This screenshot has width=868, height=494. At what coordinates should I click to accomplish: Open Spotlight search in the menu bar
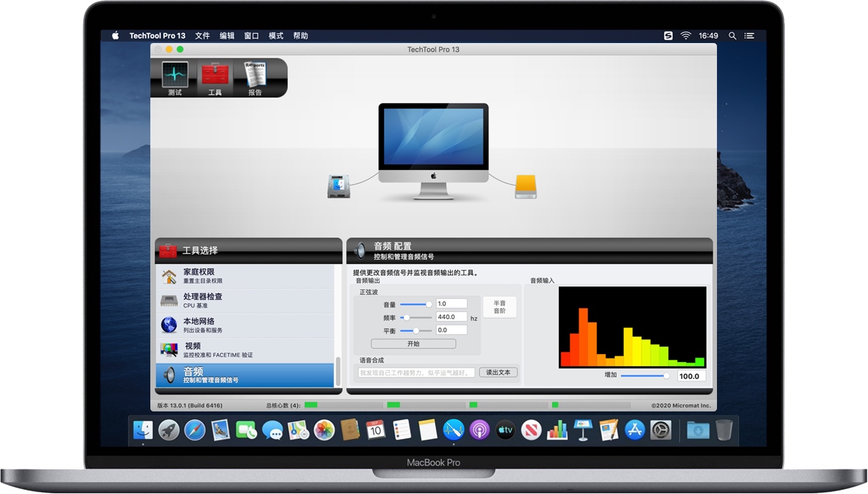[732, 35]
